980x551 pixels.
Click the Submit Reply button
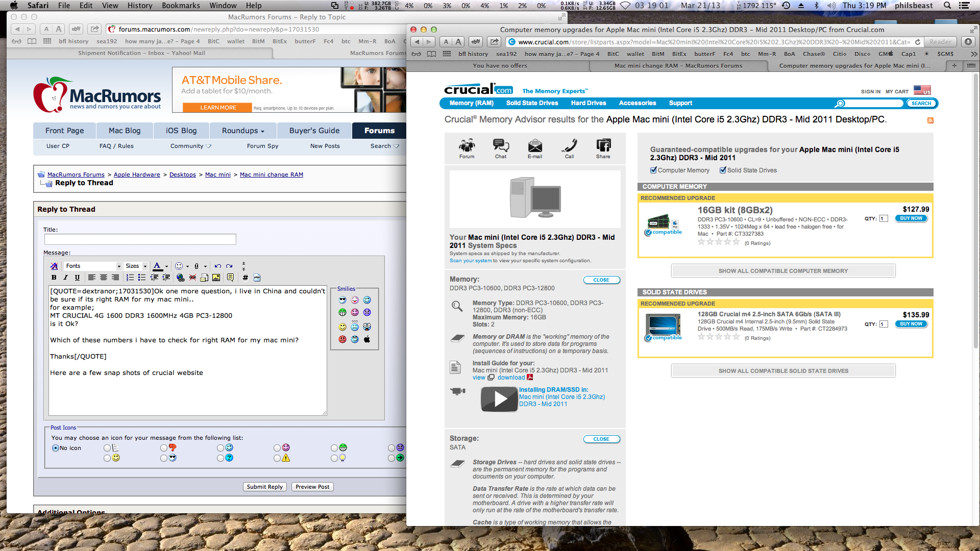pos(264,487)
